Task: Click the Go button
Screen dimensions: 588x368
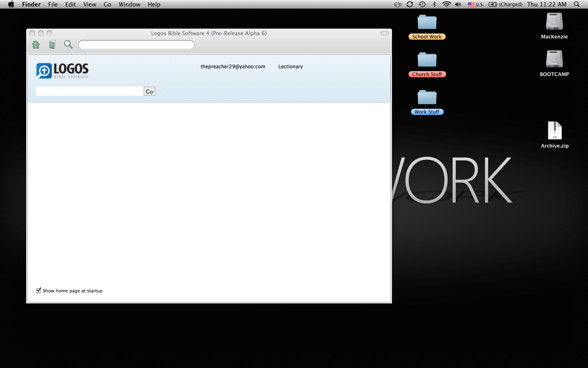Action: tap(149, 91)
